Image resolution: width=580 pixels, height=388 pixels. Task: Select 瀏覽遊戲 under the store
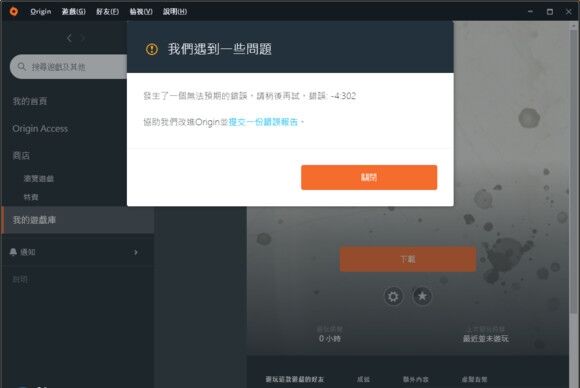pyautogui.click(x=39, y=179)
